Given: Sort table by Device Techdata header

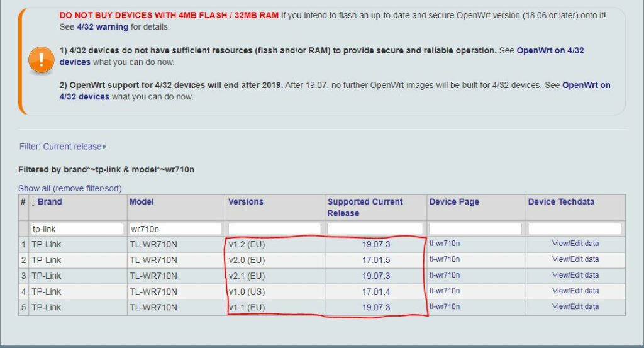Looking at the screenshot, I should [x=561, y=202].
